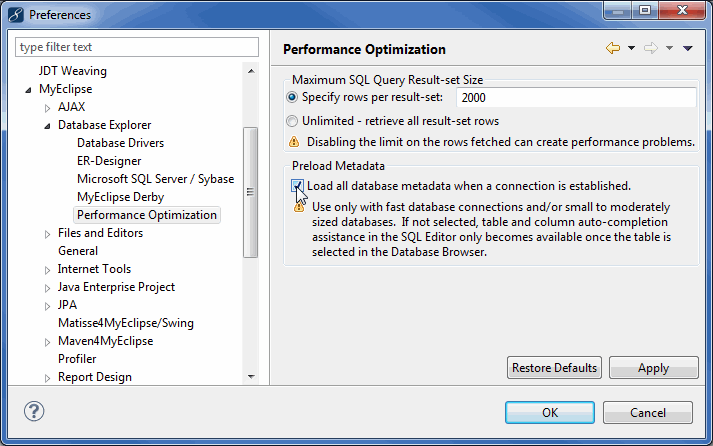Collapse the MyEclipse tree node
This screenshot has height=446, width=713.
coord(28,90)
